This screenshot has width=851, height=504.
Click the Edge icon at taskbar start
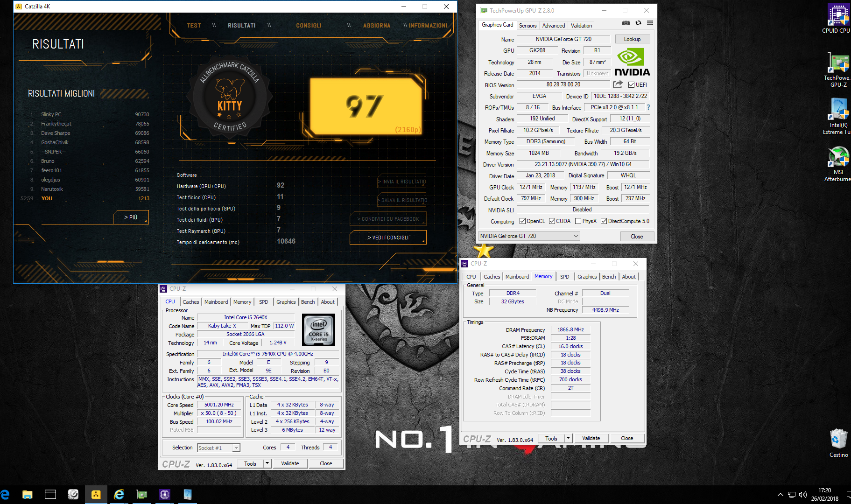(5, 495)
